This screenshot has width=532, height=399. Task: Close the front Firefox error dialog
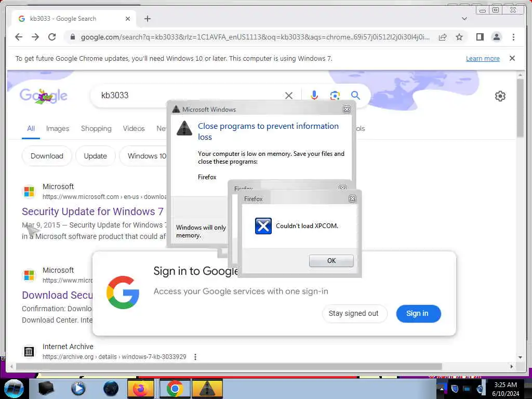(352, 199)
